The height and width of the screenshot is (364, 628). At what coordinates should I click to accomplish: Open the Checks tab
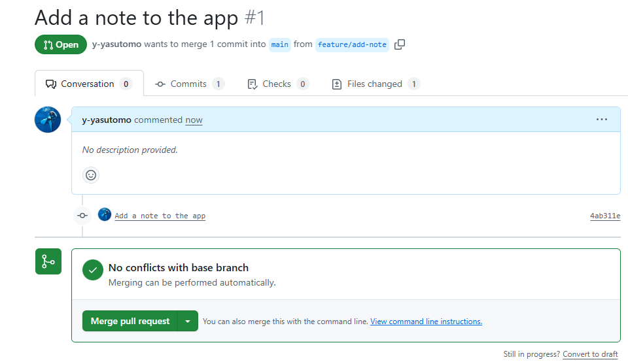pos(277,84)
